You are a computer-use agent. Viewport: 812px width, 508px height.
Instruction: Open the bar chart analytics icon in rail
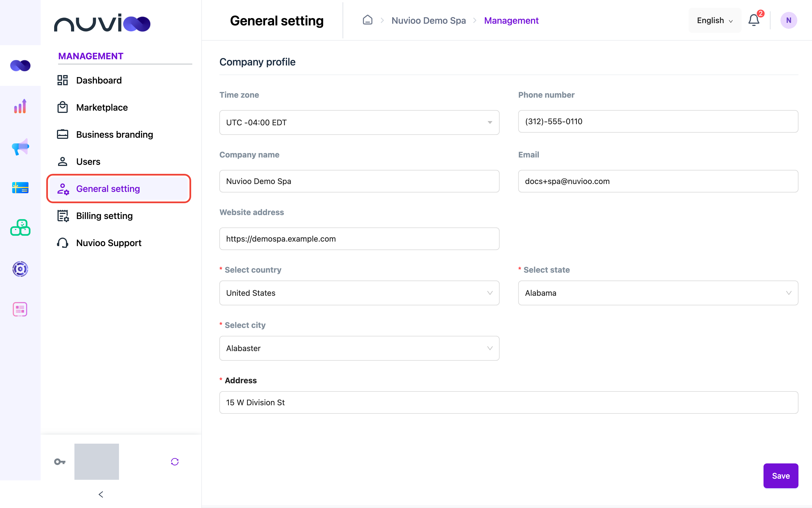(x=20, y=106)
